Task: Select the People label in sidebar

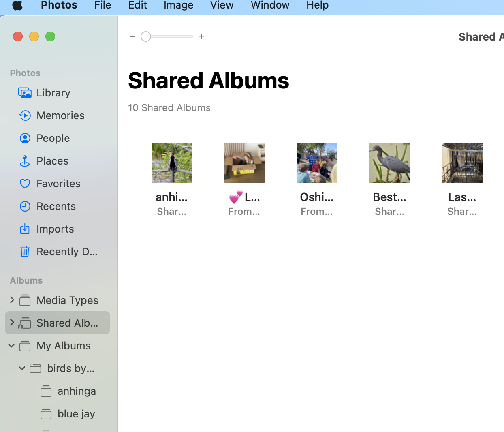Action: point(53,138)
